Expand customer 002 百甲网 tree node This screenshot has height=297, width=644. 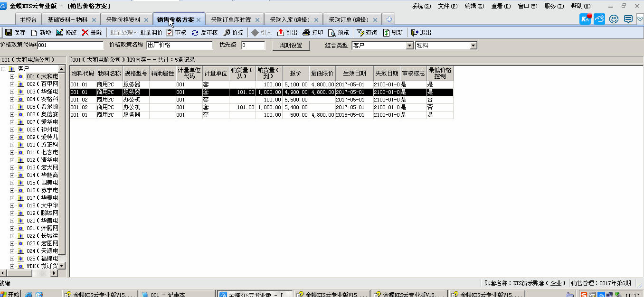(12, 84)
